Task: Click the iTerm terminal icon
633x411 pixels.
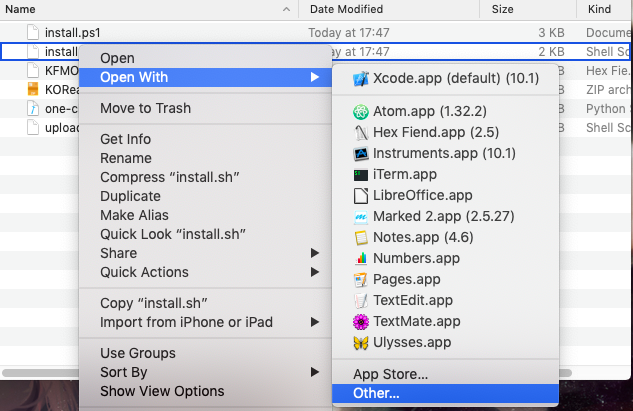Action: point(361,174)
